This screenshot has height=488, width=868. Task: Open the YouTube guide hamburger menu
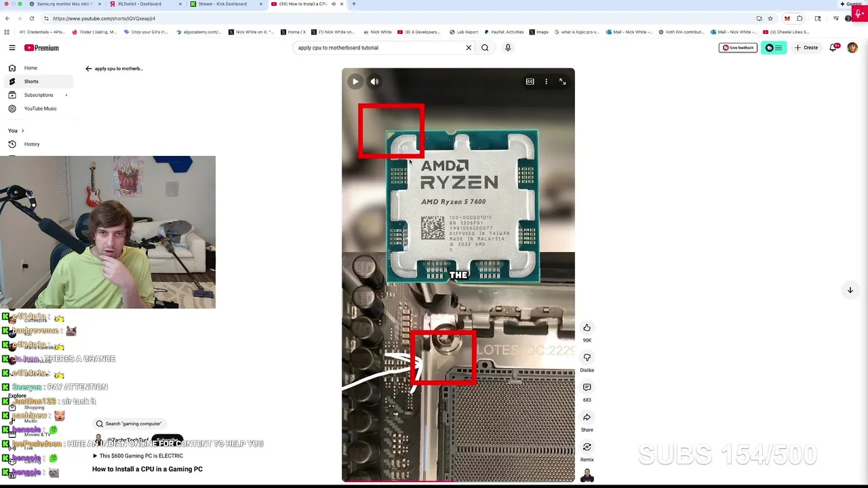coord(12,47)
